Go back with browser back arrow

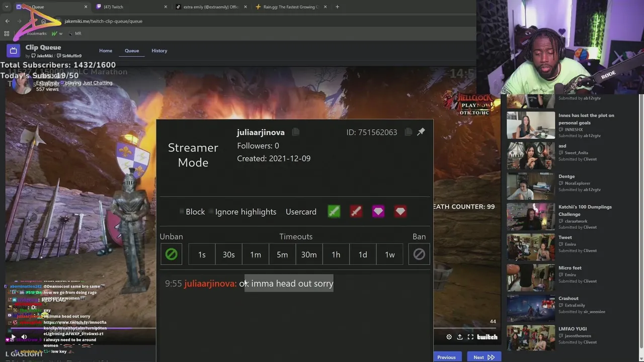point(7,21)
